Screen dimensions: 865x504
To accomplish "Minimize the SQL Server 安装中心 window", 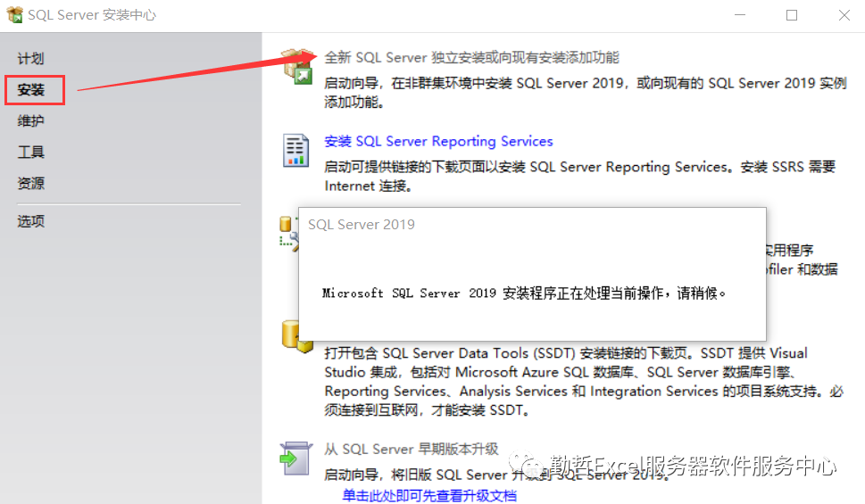I will tap(740, 15).
